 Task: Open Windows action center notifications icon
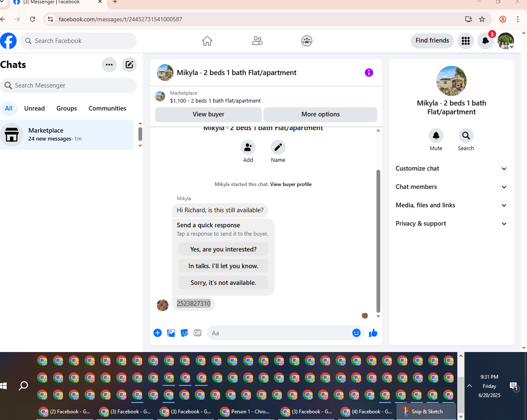pyautogui.click(x=514, y=386)
